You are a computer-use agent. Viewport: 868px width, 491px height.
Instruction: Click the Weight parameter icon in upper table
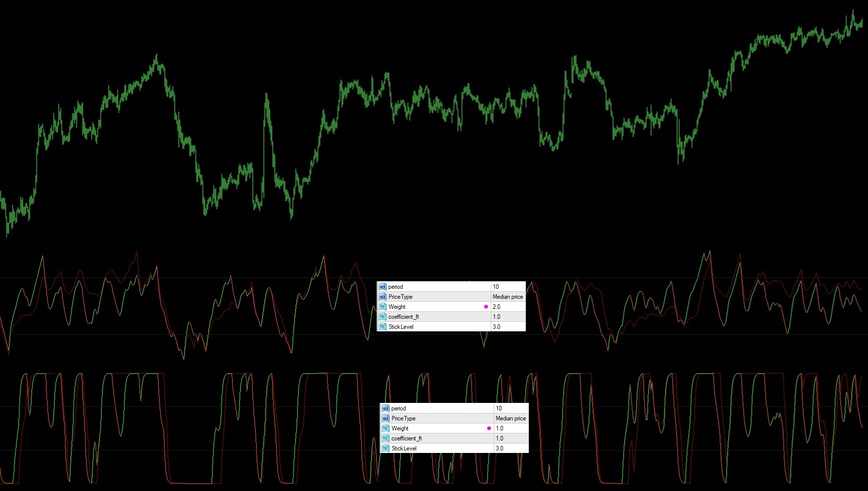(x=382, y=307)
